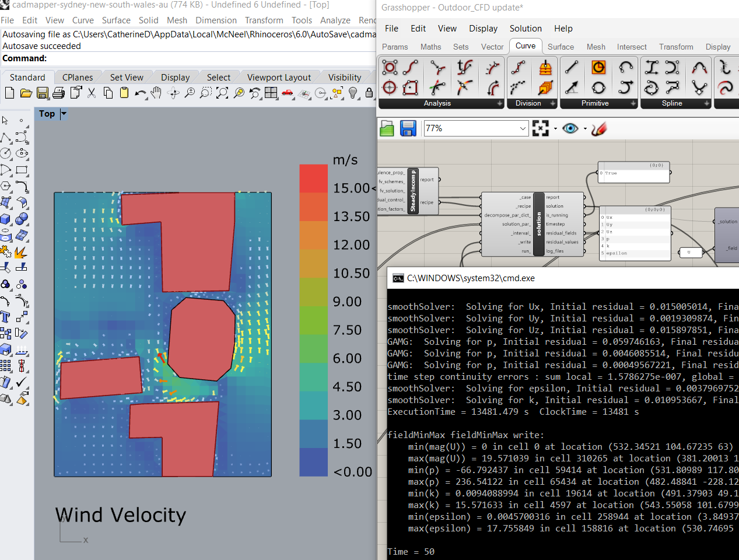The height and width of the screenshot is (560, 739).
Task: Click the Grasshopper Sketch pen icon
Action: pyautogui.click(x=598, y=128)
